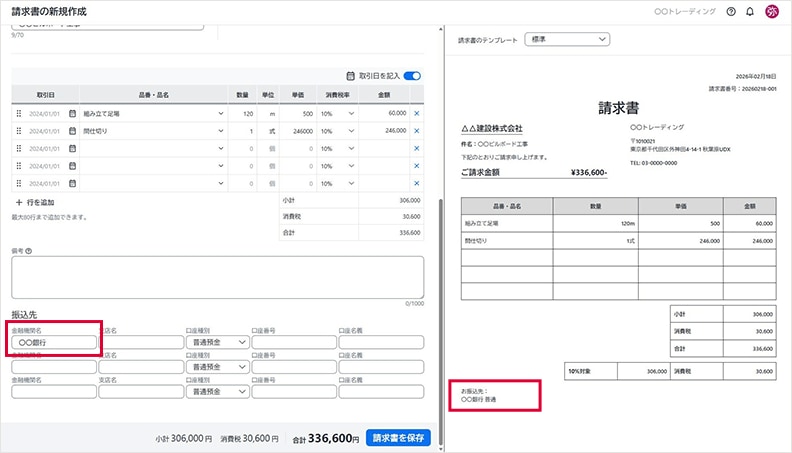The width and height of the screenshot is (792, 453).
Task: Open tax rate dropdown for 組み立て足場 row
Action: (338, 113)
